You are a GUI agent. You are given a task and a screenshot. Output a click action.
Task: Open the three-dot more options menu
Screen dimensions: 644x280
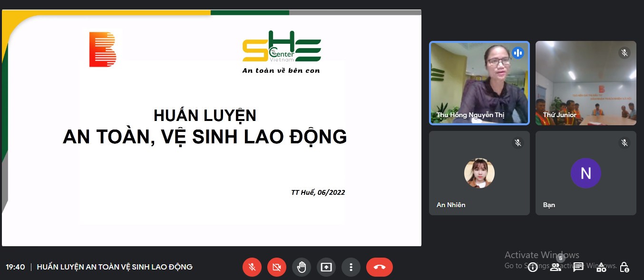pyautogui.click(x=351, y=267)
